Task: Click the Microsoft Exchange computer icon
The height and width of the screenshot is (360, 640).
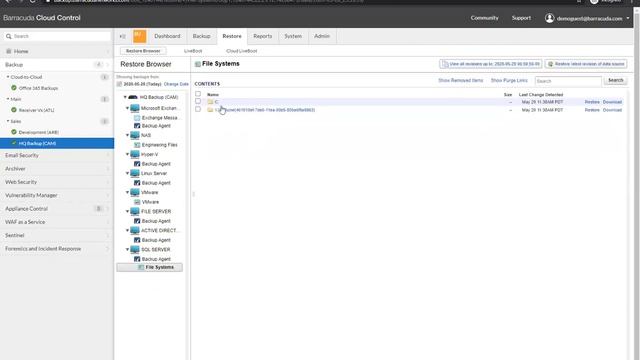Action: coord(135,108)
